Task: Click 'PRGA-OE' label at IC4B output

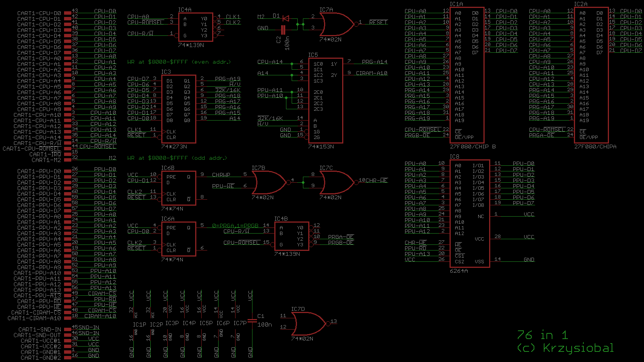Action: pyautogui.click(x=341, y=237)
